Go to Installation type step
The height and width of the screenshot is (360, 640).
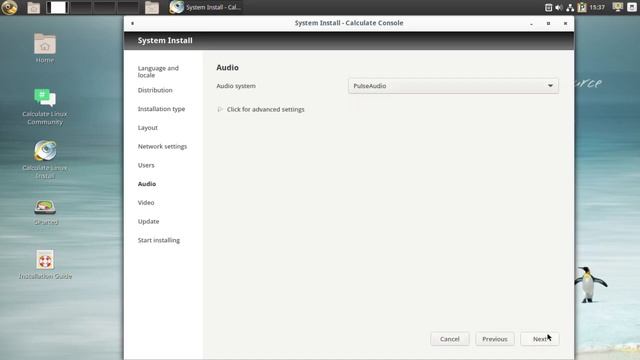click(161, 109)
